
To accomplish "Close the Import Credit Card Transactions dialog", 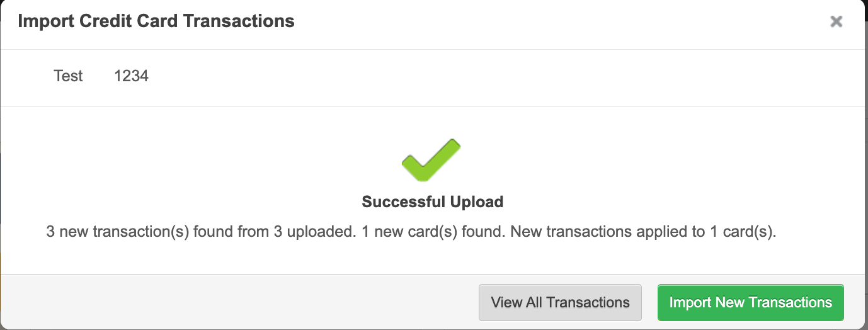I will pyautogui.click(x=836, y=21).
